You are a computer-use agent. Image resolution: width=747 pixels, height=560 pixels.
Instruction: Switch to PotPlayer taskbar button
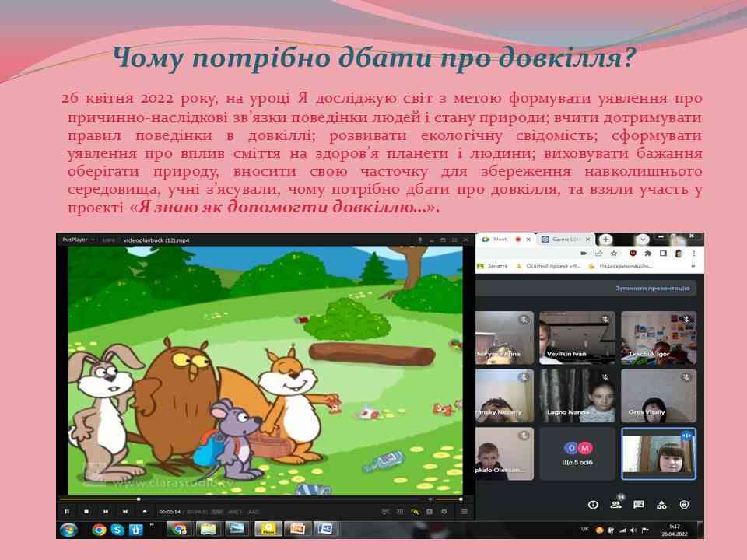pyautogui.click(x=268, y=530)
